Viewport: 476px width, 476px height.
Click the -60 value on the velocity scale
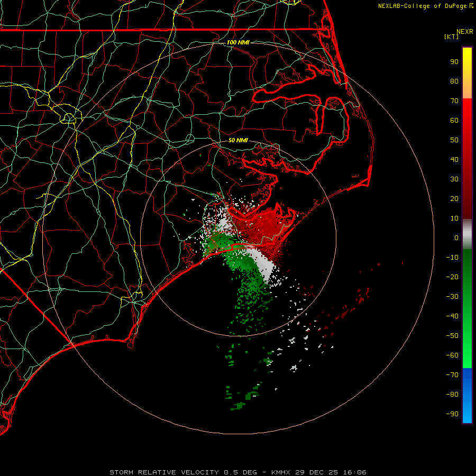point(452,355)
